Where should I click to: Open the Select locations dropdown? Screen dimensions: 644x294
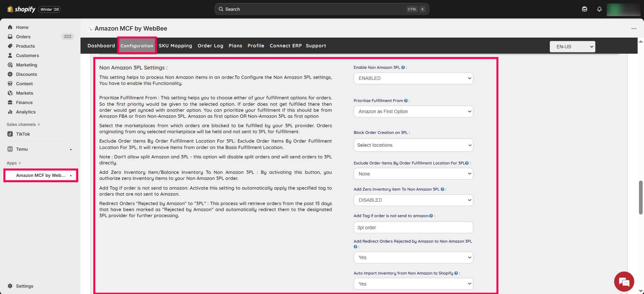413,145
